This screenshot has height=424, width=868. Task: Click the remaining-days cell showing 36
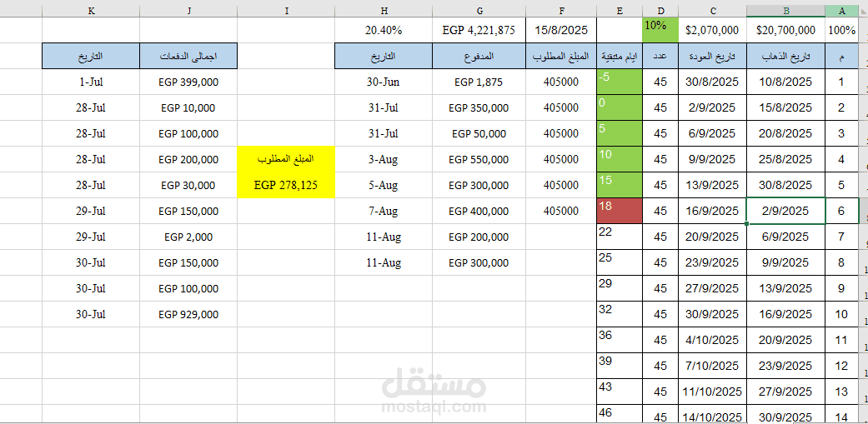[x=620, y=340]
